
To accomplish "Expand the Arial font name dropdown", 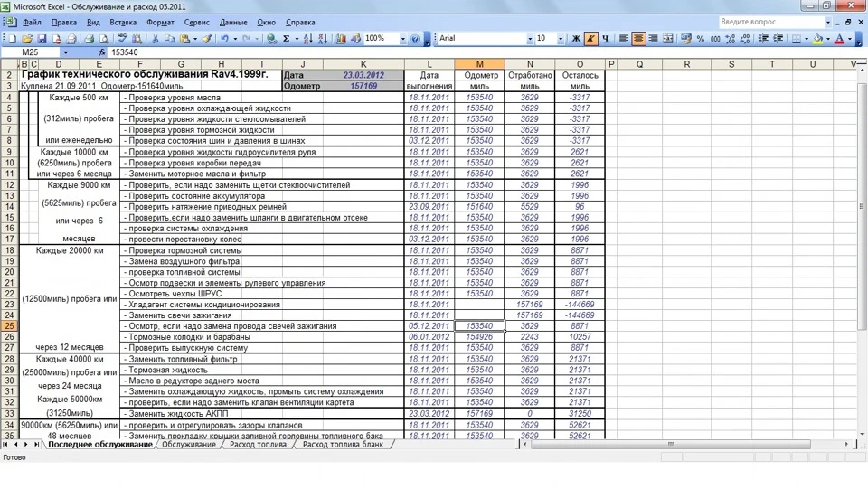I will [530, 39].
